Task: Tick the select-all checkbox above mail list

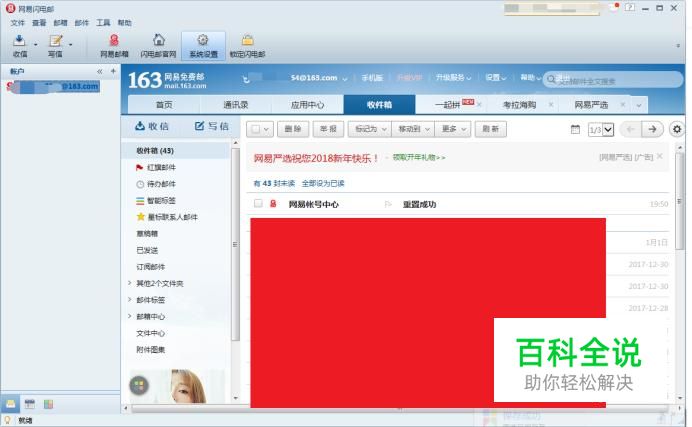Action: point(255,129)
